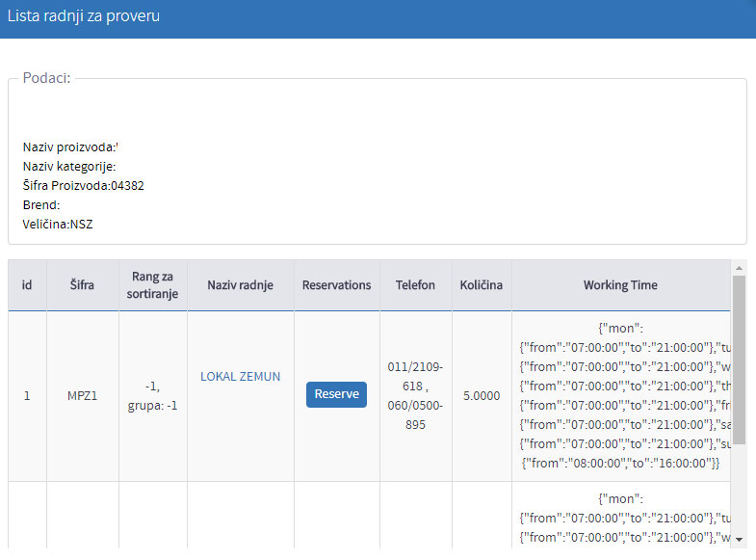Viewport: 756px width, 560px height.
Task: Select the Rang za sortiranje column header
Action: [152, 285]
